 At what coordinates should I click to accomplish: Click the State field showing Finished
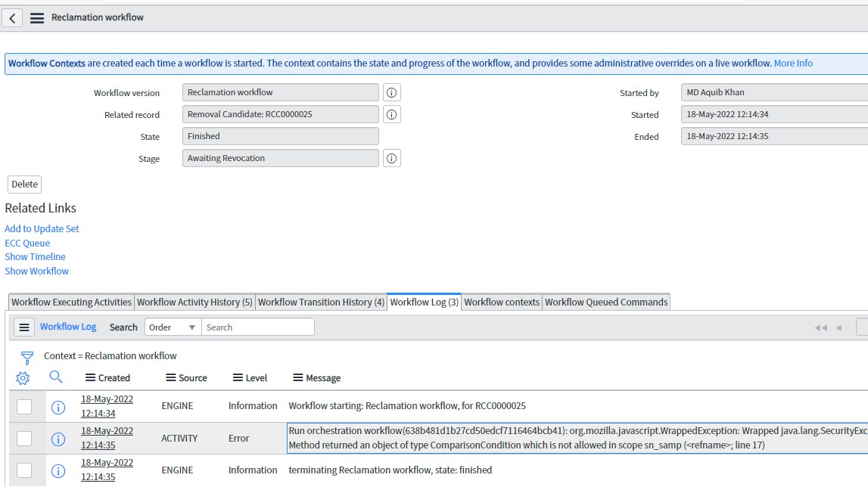click(x=281, y=136)
